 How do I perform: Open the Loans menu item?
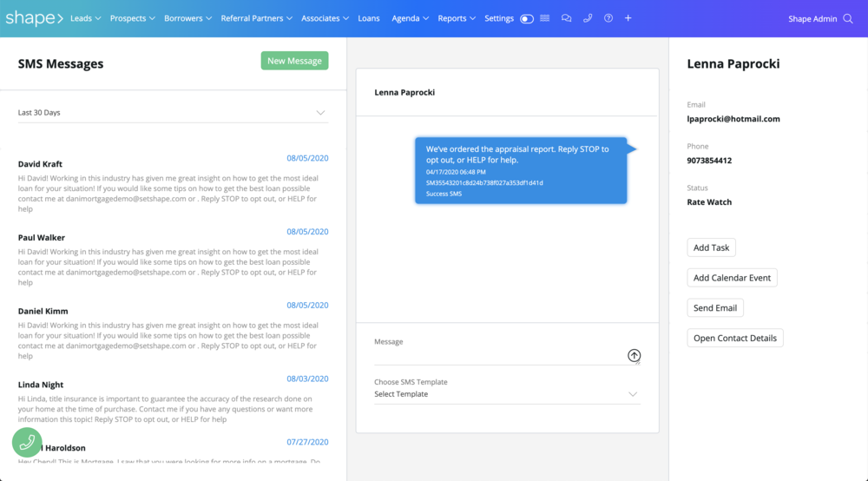(369, 18)
